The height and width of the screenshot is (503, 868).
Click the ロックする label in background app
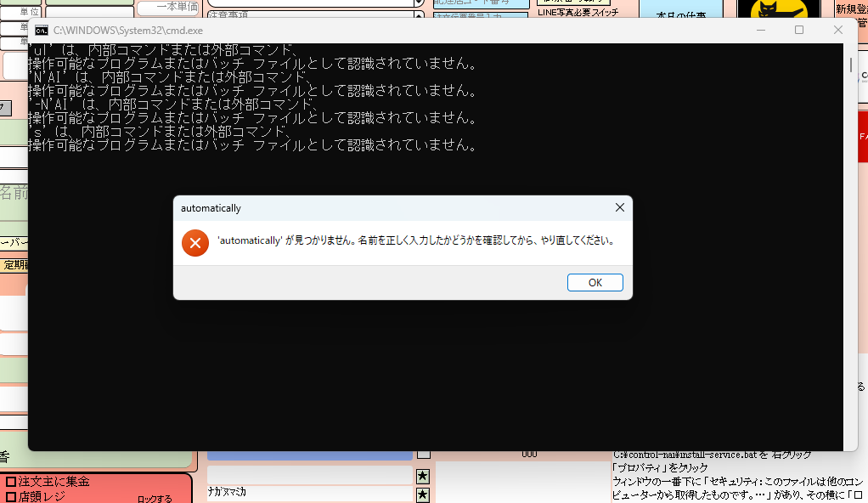pos(155,499)
